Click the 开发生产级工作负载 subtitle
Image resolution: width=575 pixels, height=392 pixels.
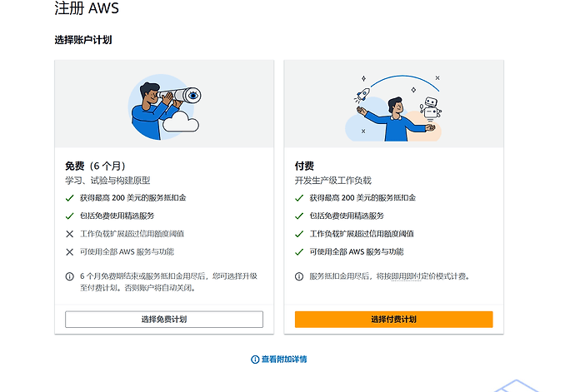tap(333, 181)
